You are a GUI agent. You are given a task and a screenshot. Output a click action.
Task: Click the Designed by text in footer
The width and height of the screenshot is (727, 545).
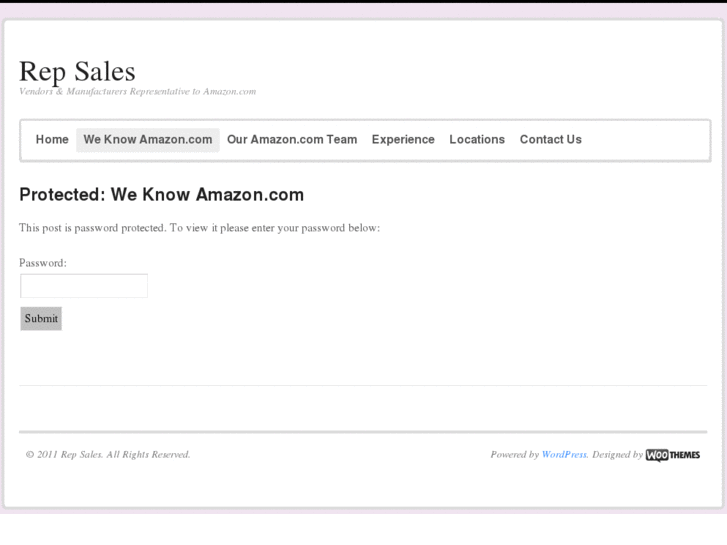(x=617, y=455)
